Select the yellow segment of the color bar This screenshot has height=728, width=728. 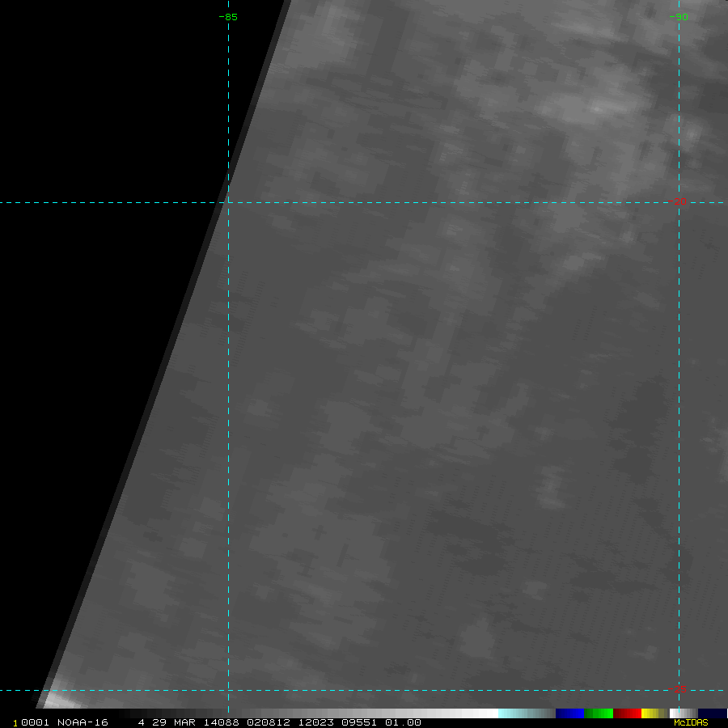point(650,713)
